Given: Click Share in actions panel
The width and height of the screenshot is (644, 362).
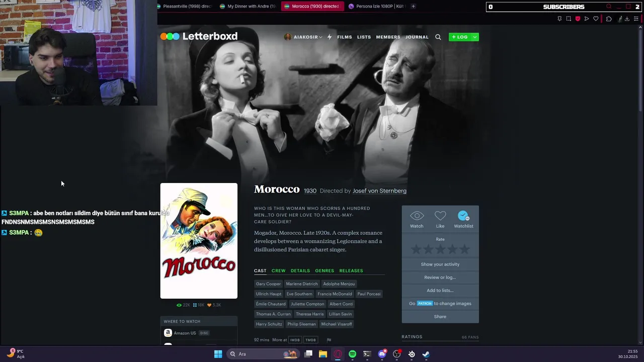Looking at the screenshot, I should pos(440,316).
